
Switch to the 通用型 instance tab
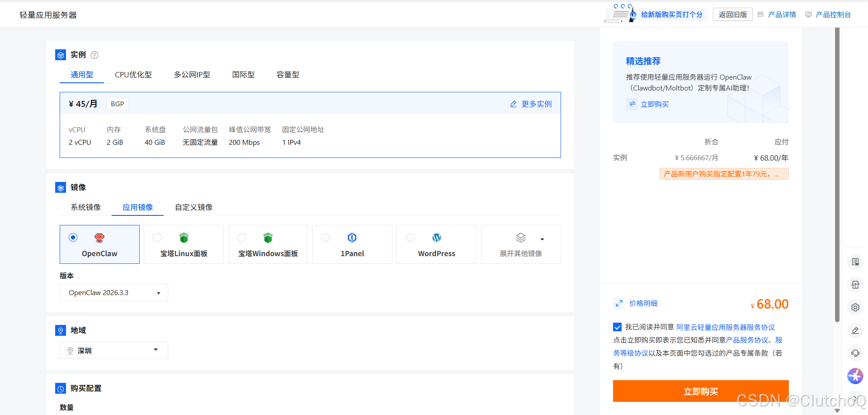tap(82, 75)
